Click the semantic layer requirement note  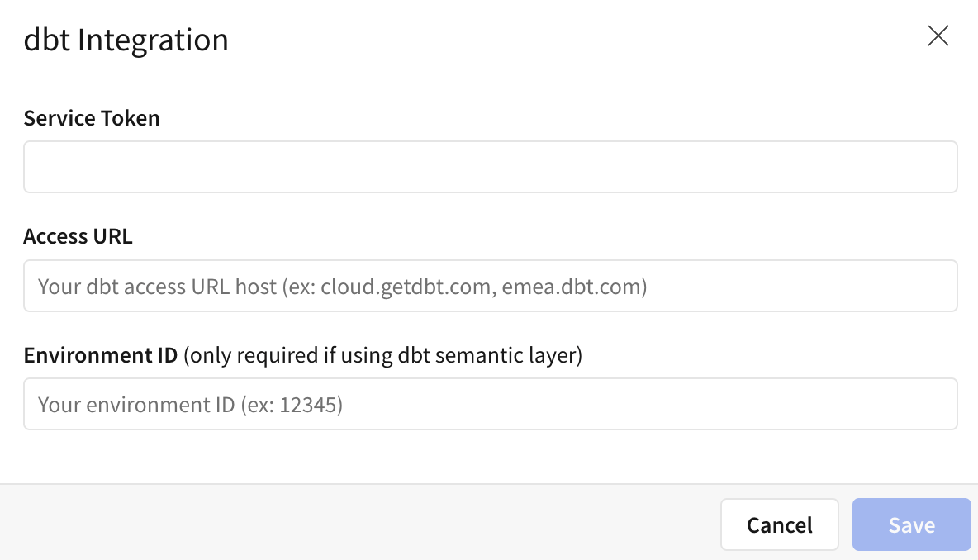pos(383,355)
